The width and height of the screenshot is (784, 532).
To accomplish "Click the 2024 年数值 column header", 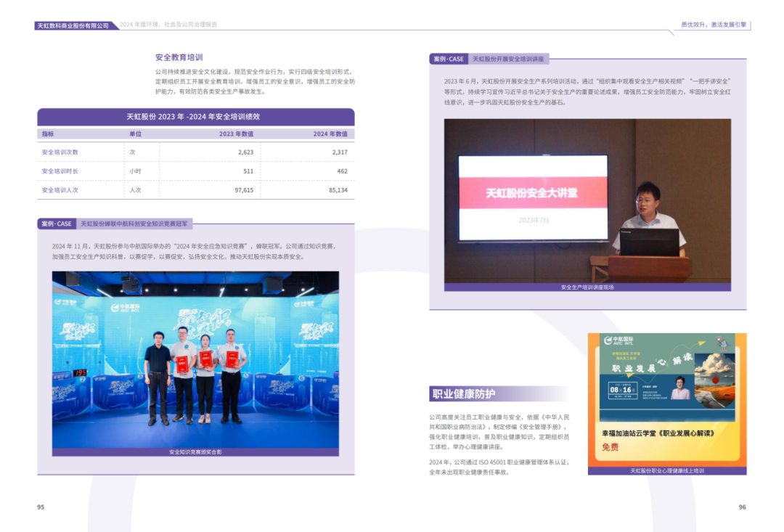I will point(330,134).
